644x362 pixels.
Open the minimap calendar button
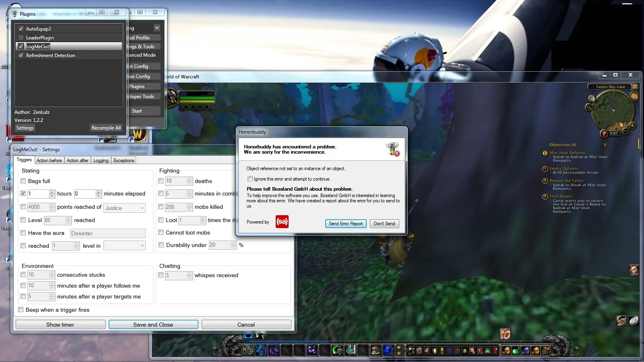(x=634, y=96)
